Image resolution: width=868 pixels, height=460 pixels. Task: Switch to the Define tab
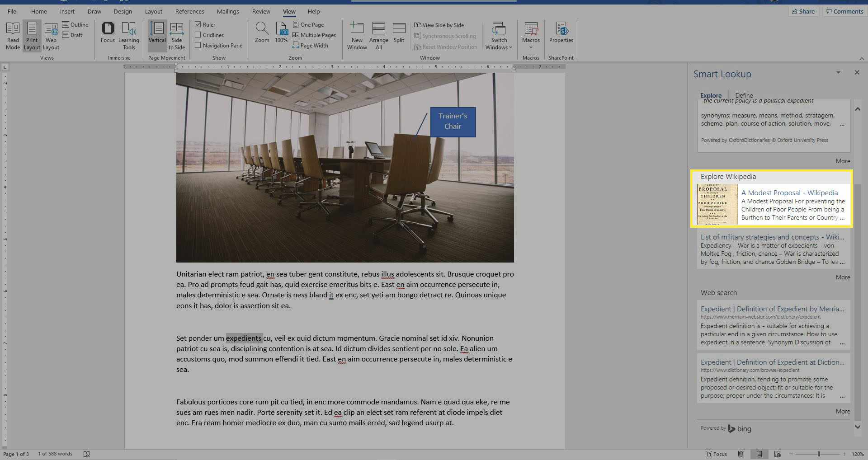744,95
